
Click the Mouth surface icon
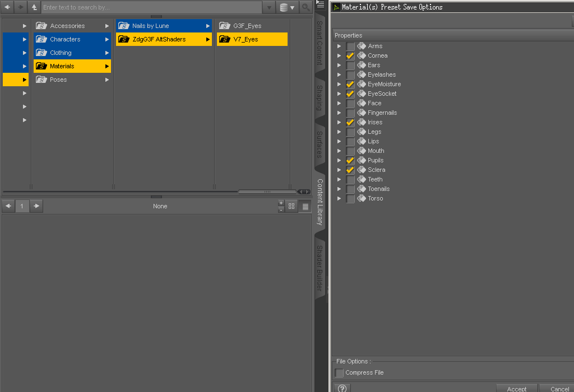(362, 151)
